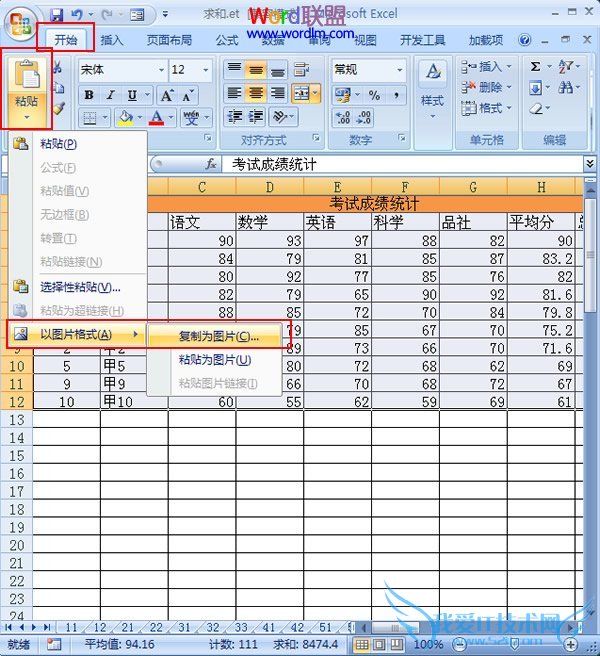Viewport: 600px width, 656px height.
Task: Choose 选择性粘贴(V)... menu item
Action: click(78, 287)
